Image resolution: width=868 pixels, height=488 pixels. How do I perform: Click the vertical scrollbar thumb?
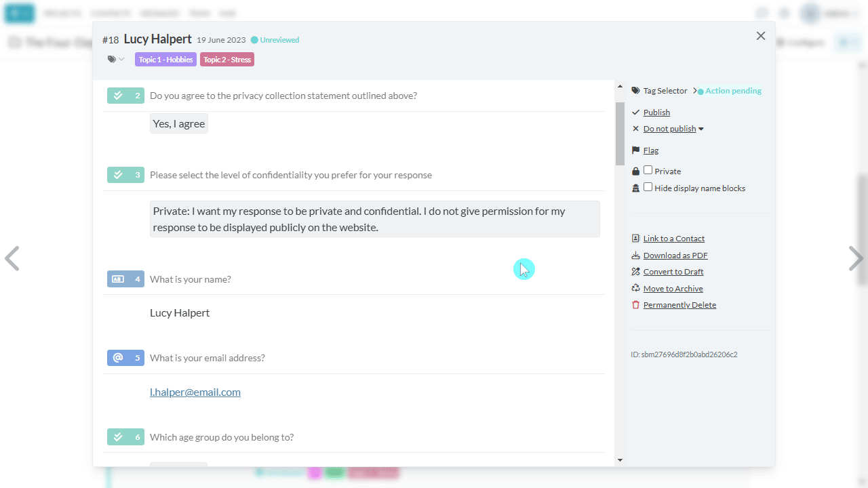620,134
